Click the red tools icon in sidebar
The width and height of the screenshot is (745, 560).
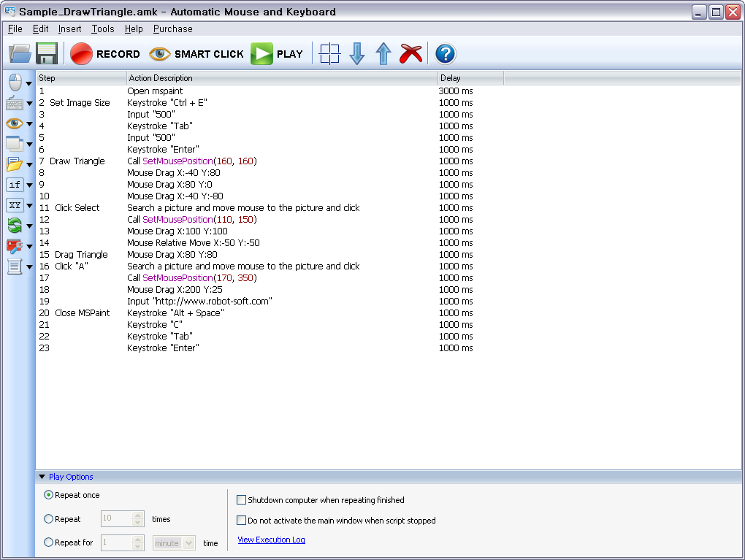point(15,245)
